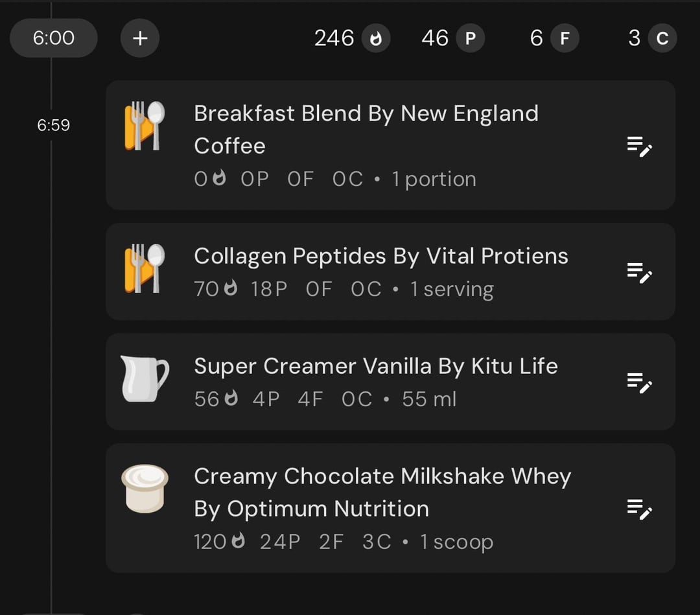700x615 pixels.
Task: Open Super Creamer Vanilla By Kitu Life
Action: 376,366
